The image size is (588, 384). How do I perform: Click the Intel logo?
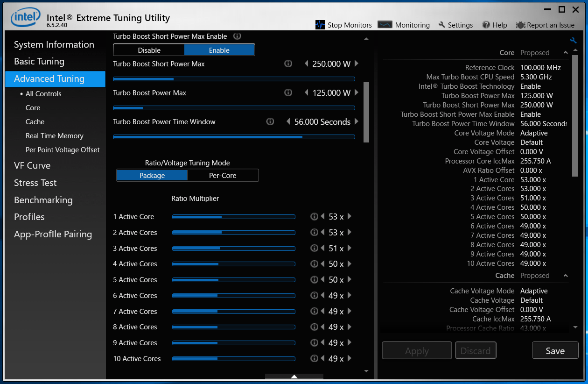(x=26, y=18)
